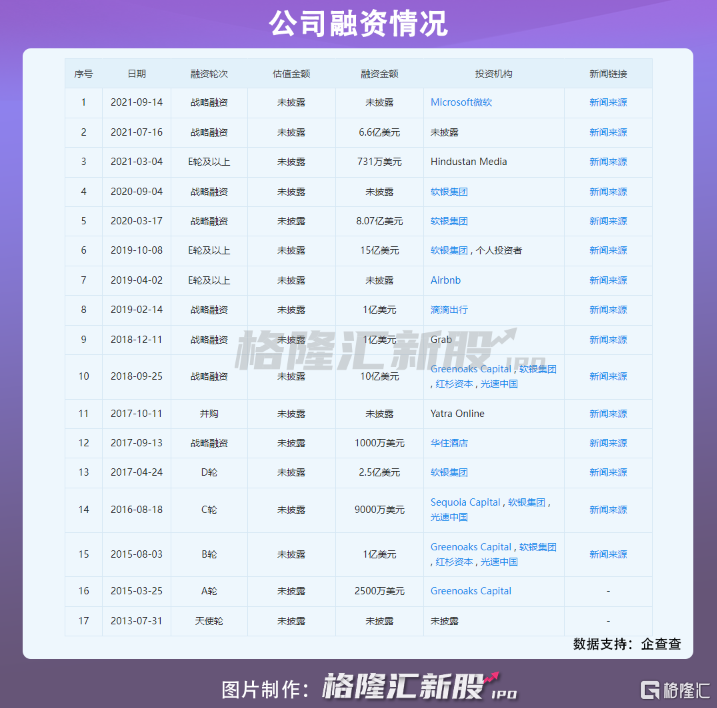Select the 1000万美元 amount cell
Screen dimensions: 717x708
[379, 443]
